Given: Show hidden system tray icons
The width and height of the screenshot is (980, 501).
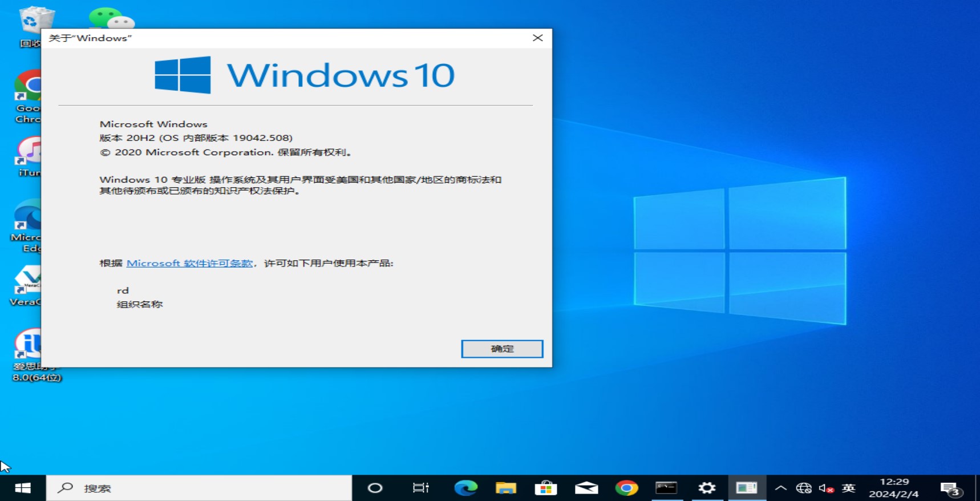Looking at the screenshot, I should click(x=780, y=488).
